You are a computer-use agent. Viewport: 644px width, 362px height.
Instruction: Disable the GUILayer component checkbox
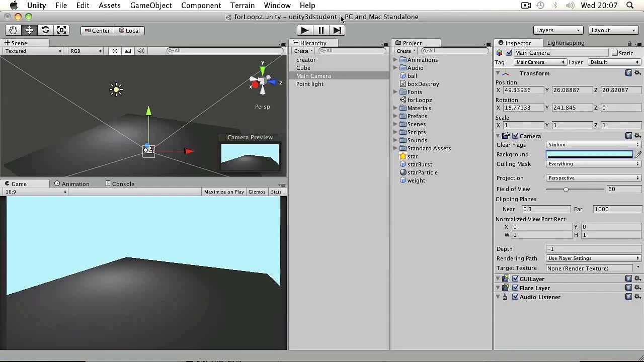tap(515, 279)
